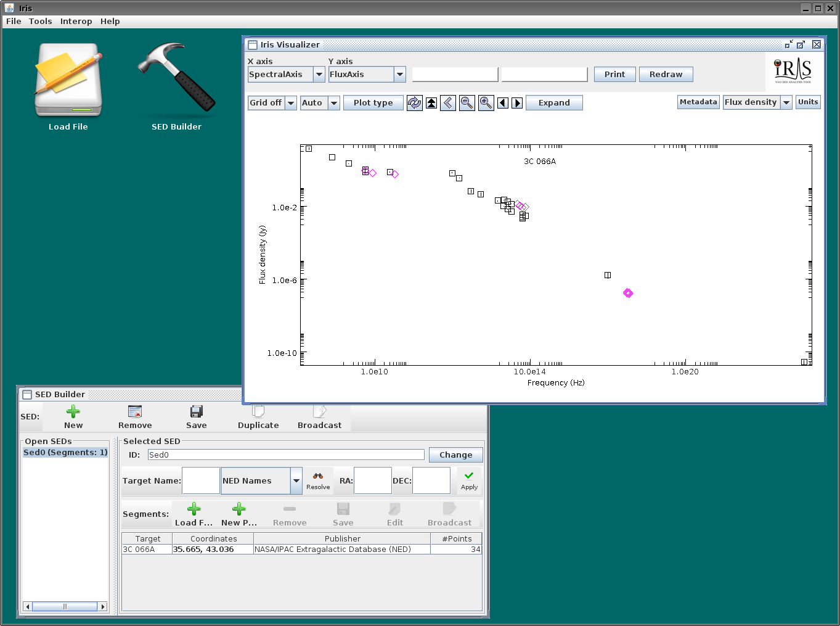The image size is (840, 626).
Task: Open the NED Names resolver dropdown
Action: point(296,481)
